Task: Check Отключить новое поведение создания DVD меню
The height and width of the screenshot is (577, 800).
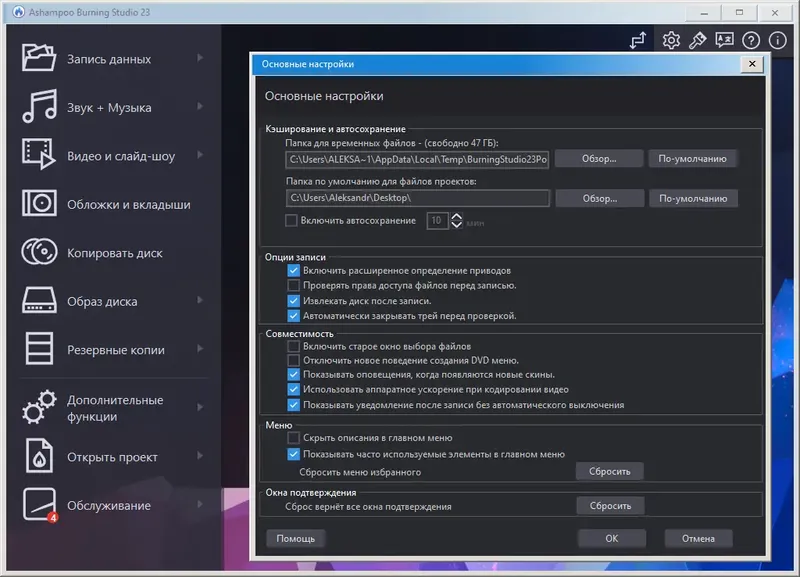Action: click(x=293, y=360)
